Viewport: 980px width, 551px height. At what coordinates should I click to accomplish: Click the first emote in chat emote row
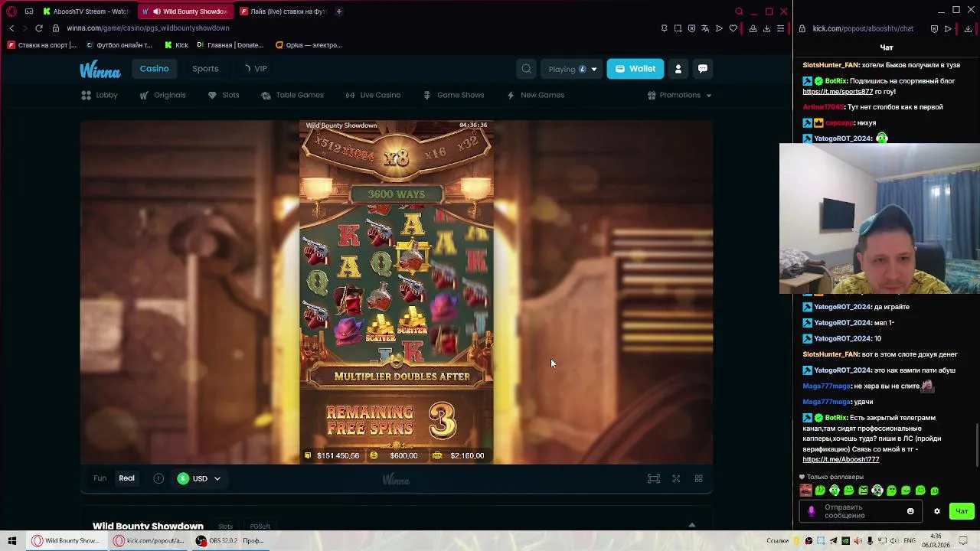coord(805,491)
